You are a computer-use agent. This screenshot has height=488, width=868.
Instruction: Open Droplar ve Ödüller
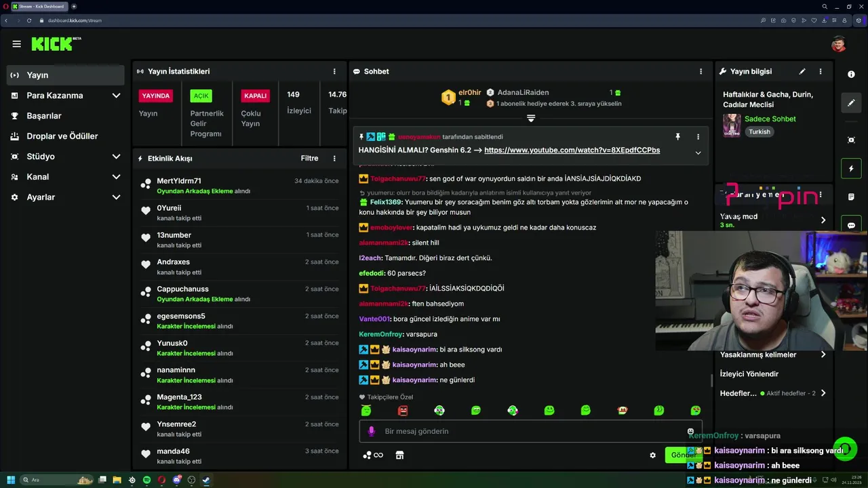point(66,136)
